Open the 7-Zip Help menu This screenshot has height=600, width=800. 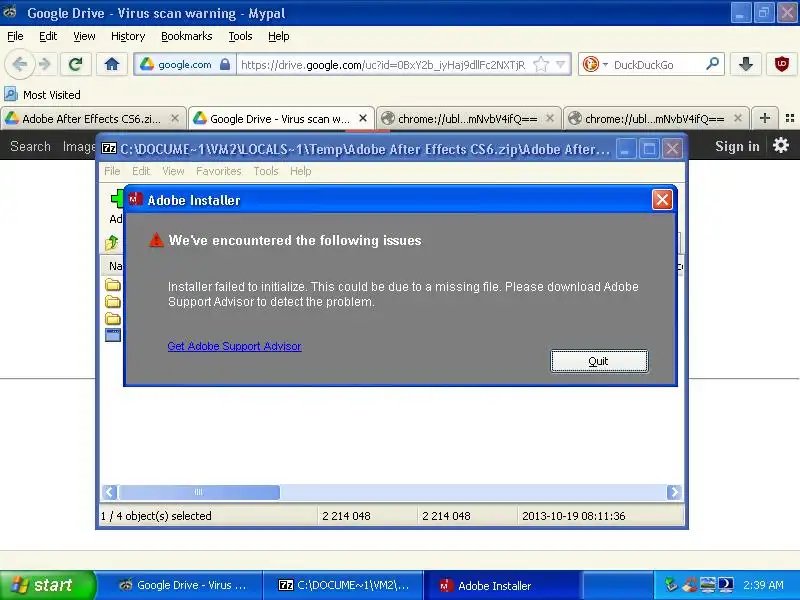[301, 171]
